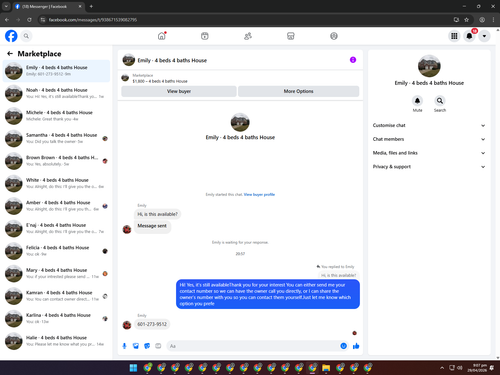
Task: Open Amber 4 beds 4 baths conversation
Action: pos(56,206)
